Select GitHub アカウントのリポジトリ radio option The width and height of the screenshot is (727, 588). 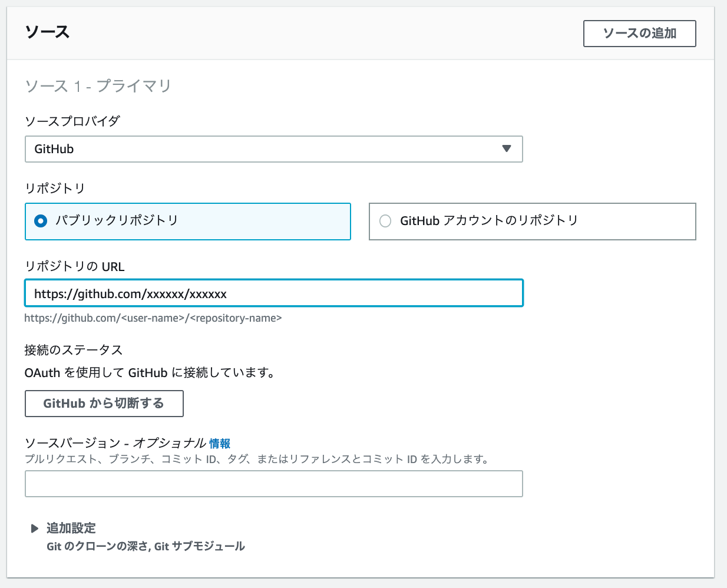(532, 222)
